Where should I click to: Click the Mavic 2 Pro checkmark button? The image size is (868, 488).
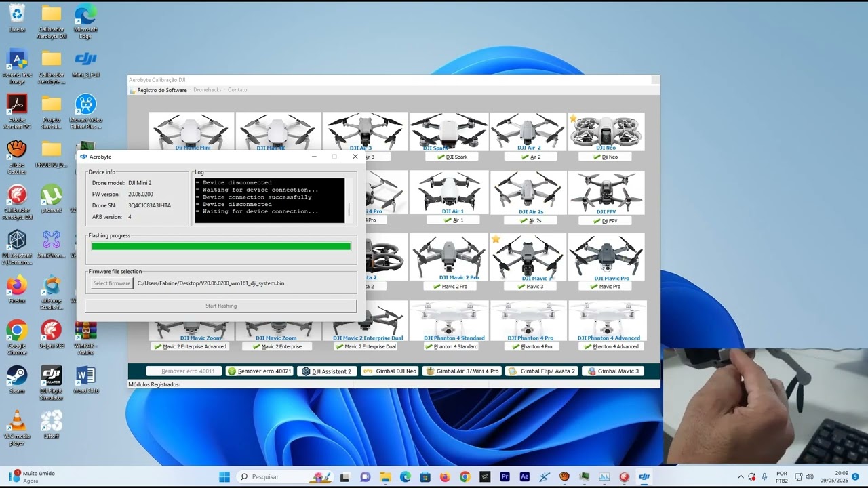449,286
